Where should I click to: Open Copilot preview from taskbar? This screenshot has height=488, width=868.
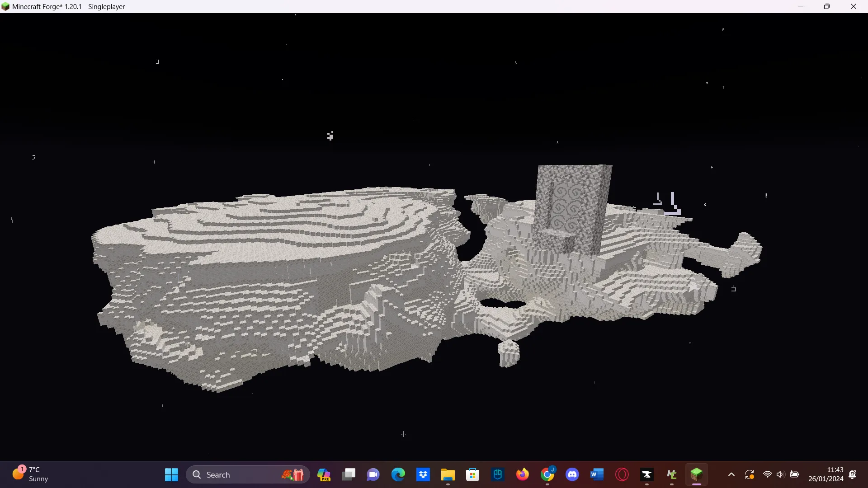324,474
